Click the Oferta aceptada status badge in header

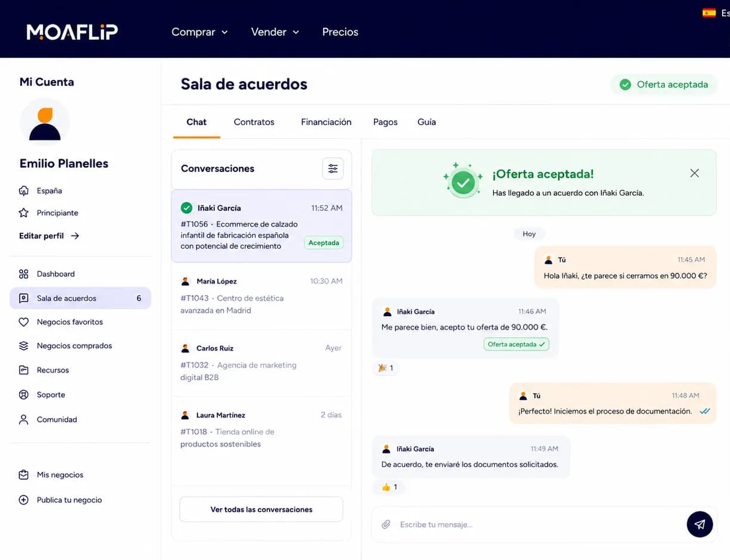(x=664, y=85)
